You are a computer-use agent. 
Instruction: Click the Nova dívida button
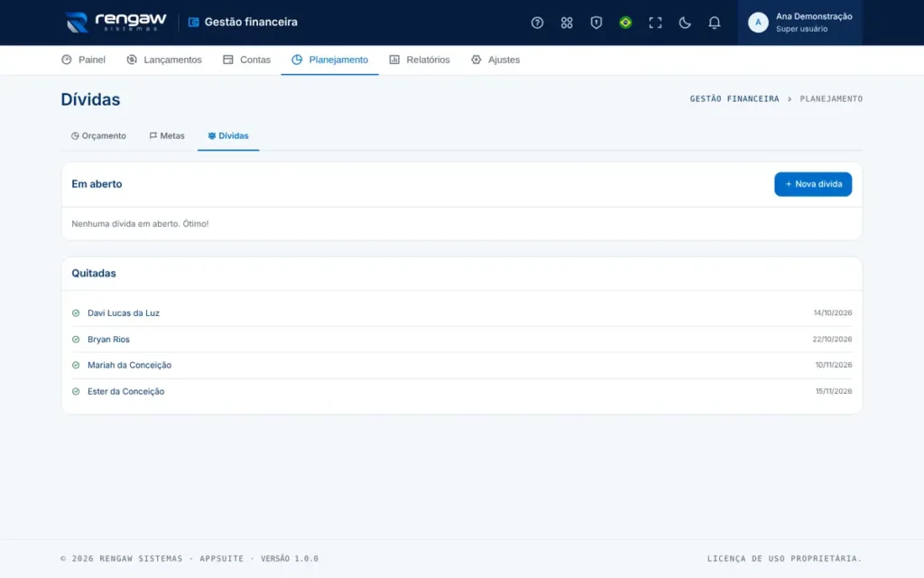(813, 184)
